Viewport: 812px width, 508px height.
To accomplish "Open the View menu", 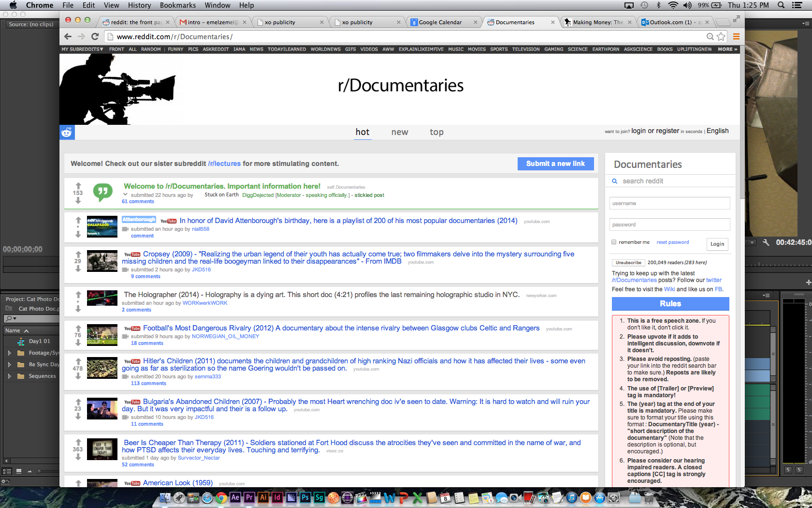I will pos(111,5).
